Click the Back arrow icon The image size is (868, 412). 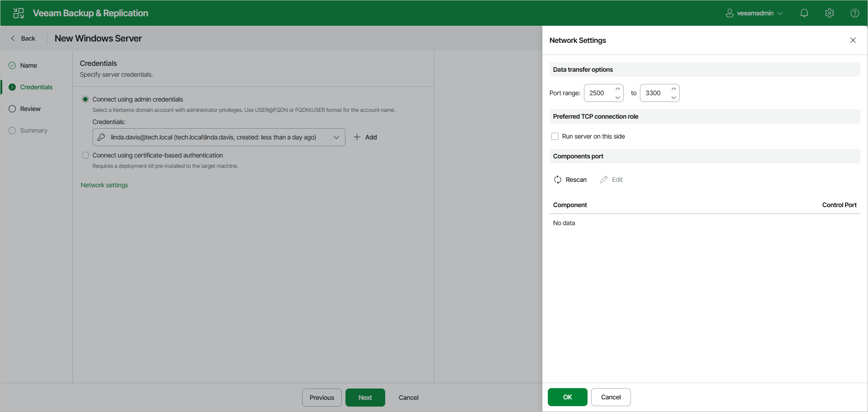(x=13, y=38)
